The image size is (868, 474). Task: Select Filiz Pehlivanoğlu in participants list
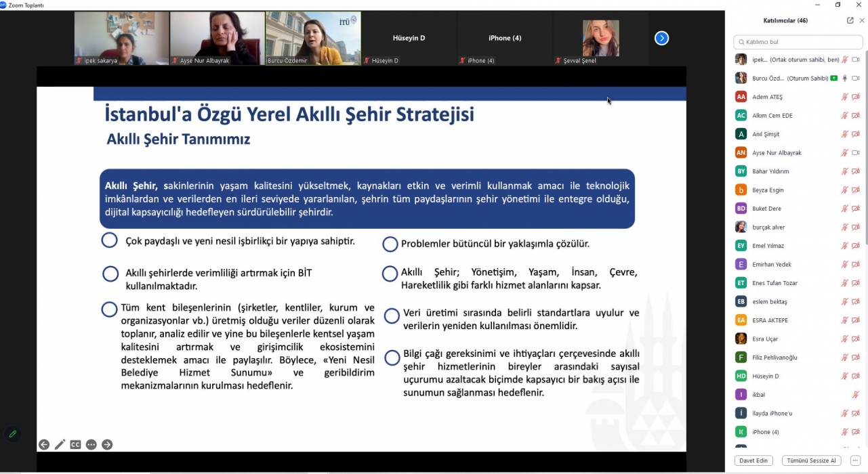pos(774,358)
